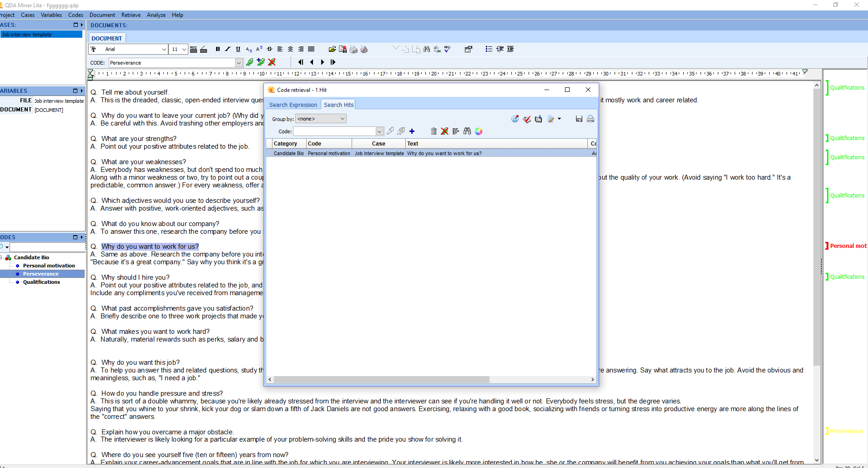Screen dimensions: 868x468
Task: Open the Retrieve menu
Action: pos(131,15)
